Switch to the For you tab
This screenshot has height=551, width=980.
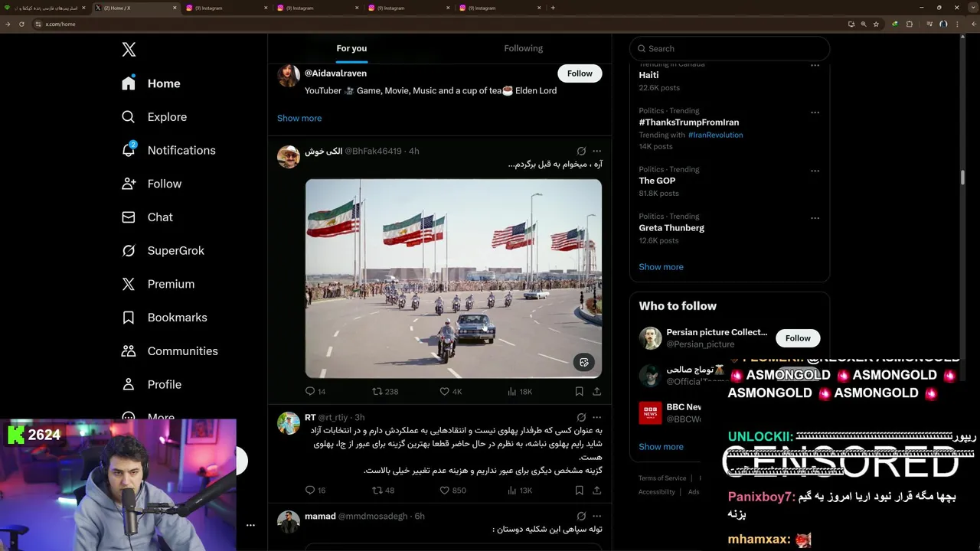point(351,48)
